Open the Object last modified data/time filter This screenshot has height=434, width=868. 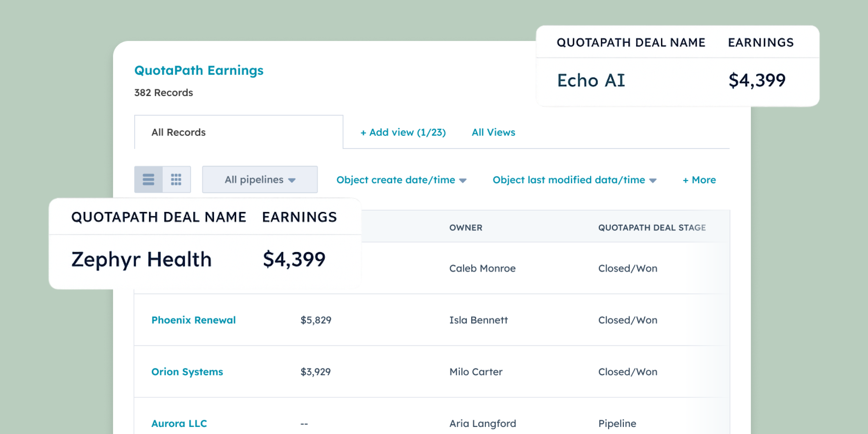574,180
